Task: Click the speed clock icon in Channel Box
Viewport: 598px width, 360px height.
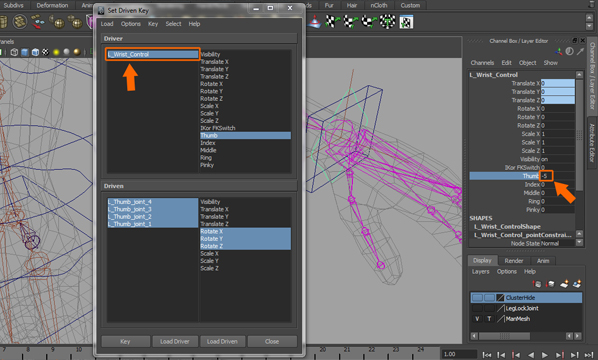Action: 569,51
